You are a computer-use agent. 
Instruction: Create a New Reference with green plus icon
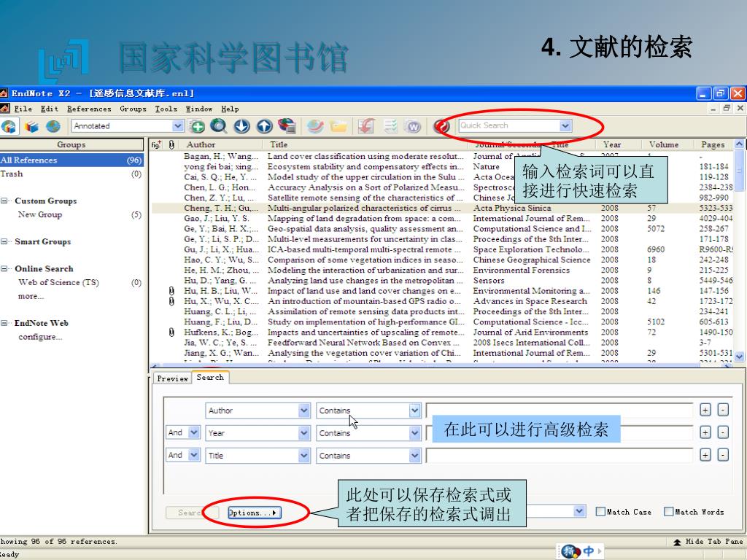coord(197,126)
